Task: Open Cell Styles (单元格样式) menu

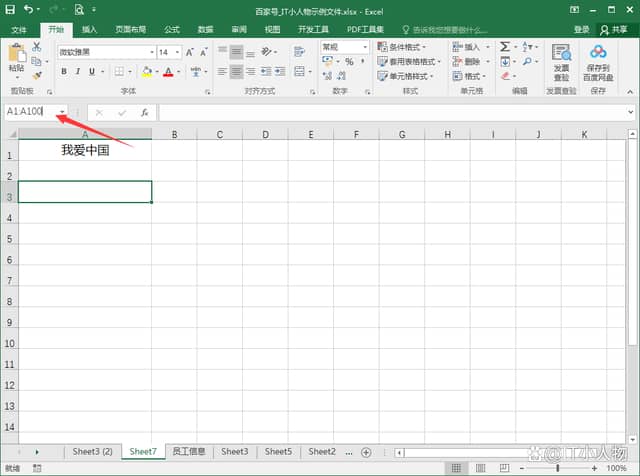Action: pyautogui.click(x=405, y=76)
